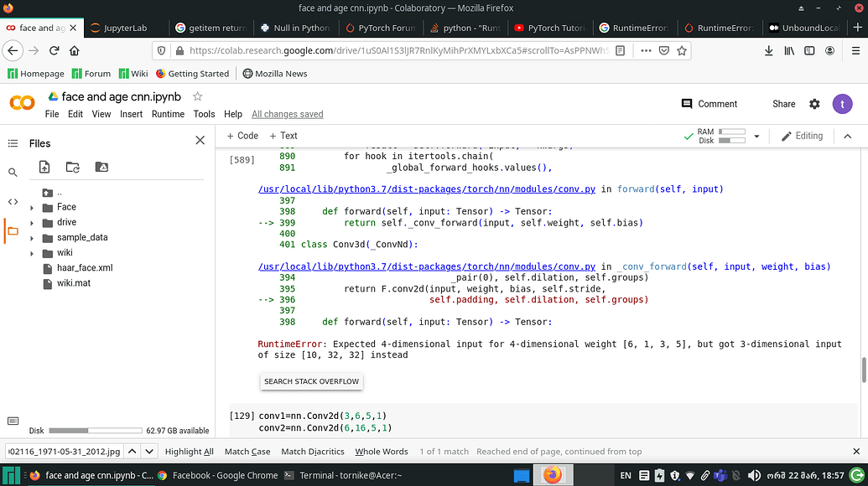
Task: Click the SEARCH STACK OVERFLOW button
Action: point(311,381)
